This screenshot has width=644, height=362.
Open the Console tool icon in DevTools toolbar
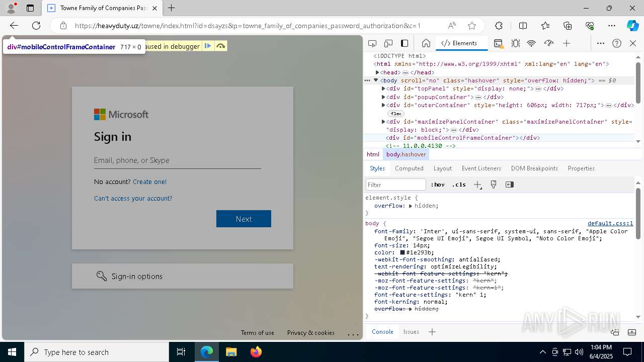tap(498, 43)
